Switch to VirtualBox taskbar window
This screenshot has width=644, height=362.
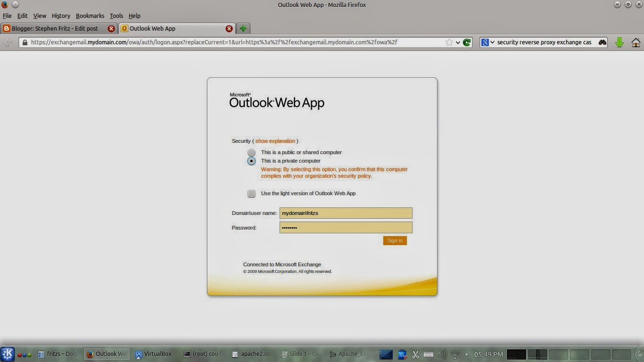(x=155, y=354)
